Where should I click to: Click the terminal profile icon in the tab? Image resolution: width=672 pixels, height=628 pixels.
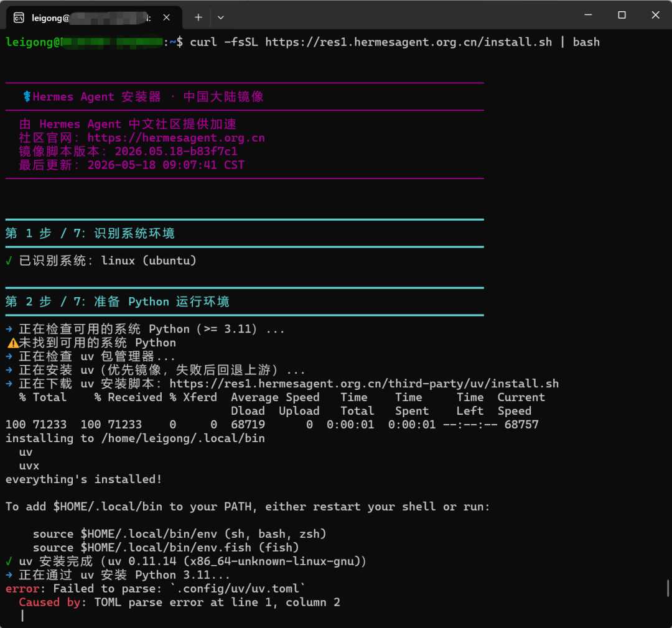point(19,17)
